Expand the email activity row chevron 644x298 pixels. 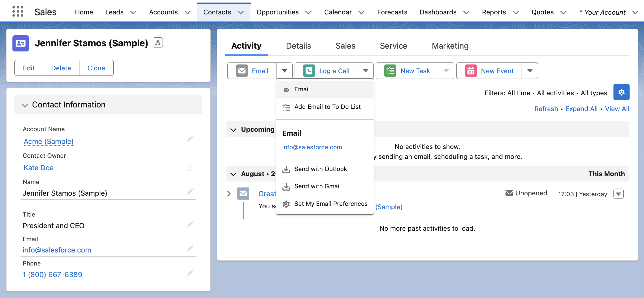point(229,193)
